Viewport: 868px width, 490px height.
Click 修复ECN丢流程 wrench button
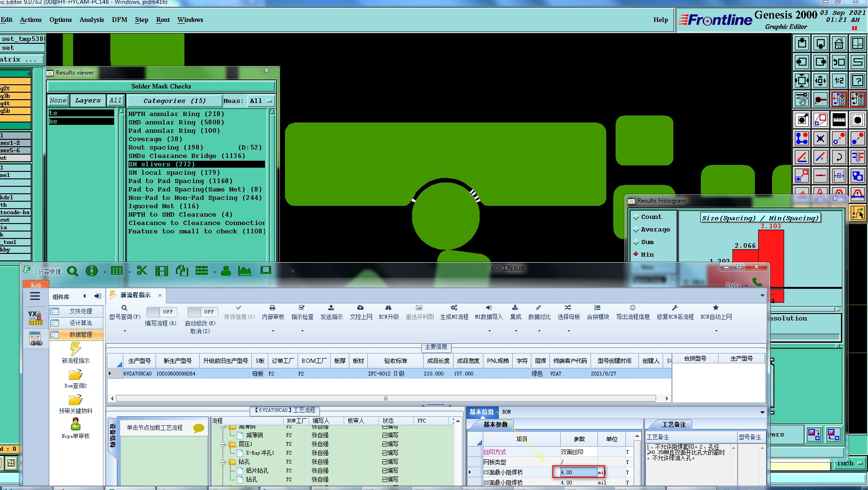tap(675, 312)
